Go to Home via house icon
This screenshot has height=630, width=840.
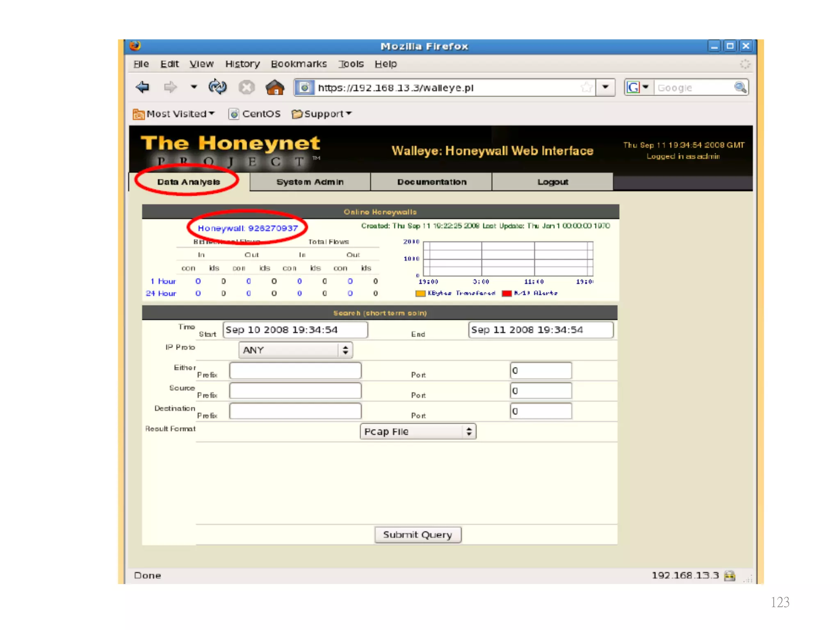click(274, 87)
